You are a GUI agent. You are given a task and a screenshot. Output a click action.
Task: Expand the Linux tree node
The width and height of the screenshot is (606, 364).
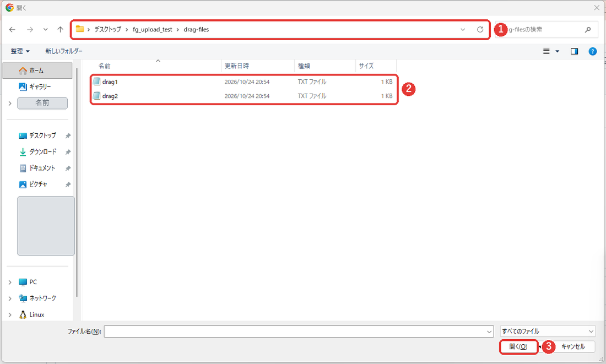(10, 314)
